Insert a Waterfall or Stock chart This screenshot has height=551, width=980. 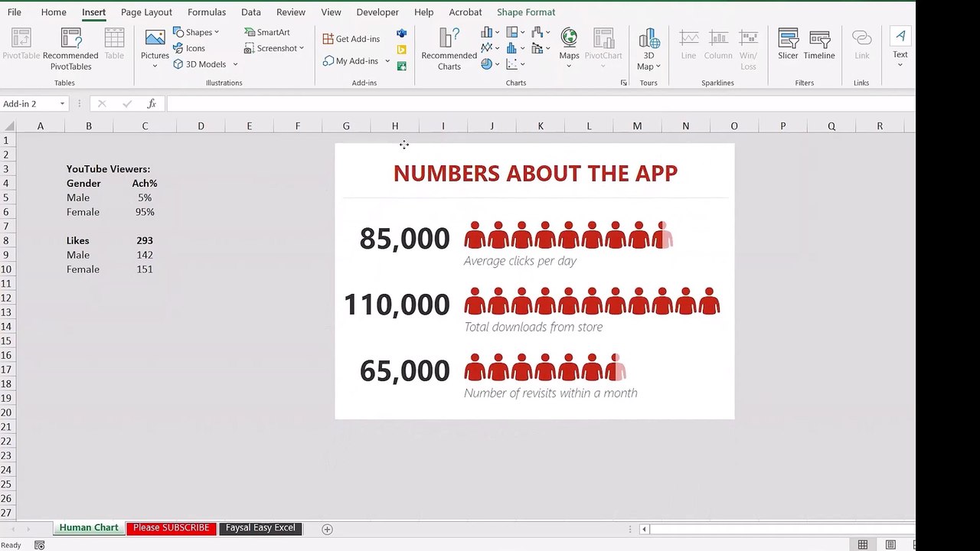click(x=541, y=32)
